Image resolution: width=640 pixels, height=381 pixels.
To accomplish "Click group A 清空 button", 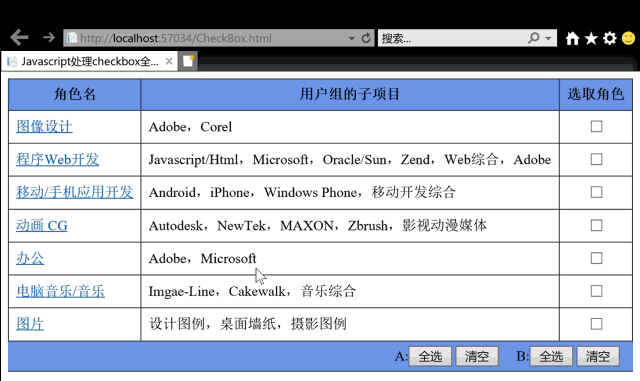I will pos(477,356).
